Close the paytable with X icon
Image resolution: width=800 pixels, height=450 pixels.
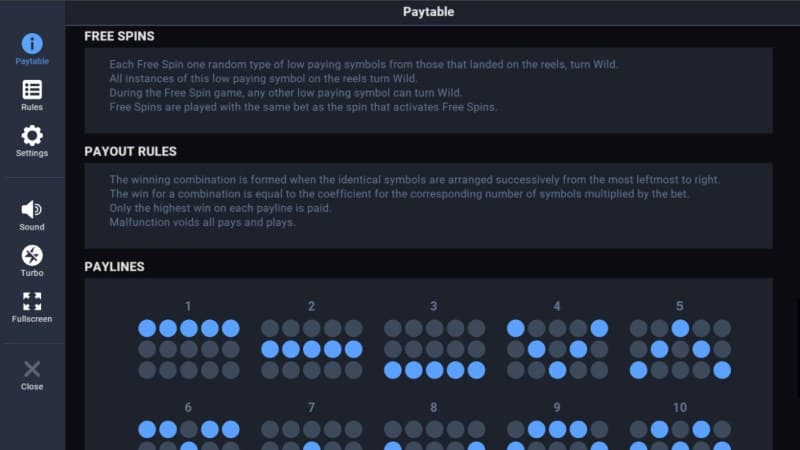[32, 369]
